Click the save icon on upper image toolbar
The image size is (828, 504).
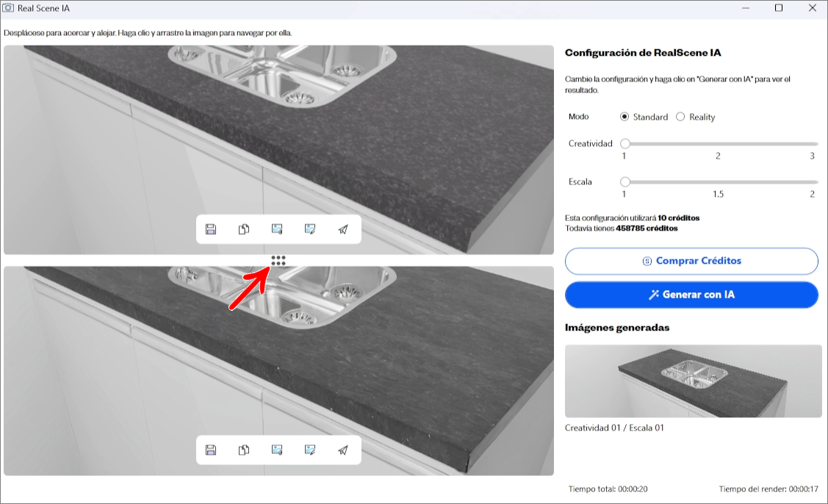coord(211,229)
